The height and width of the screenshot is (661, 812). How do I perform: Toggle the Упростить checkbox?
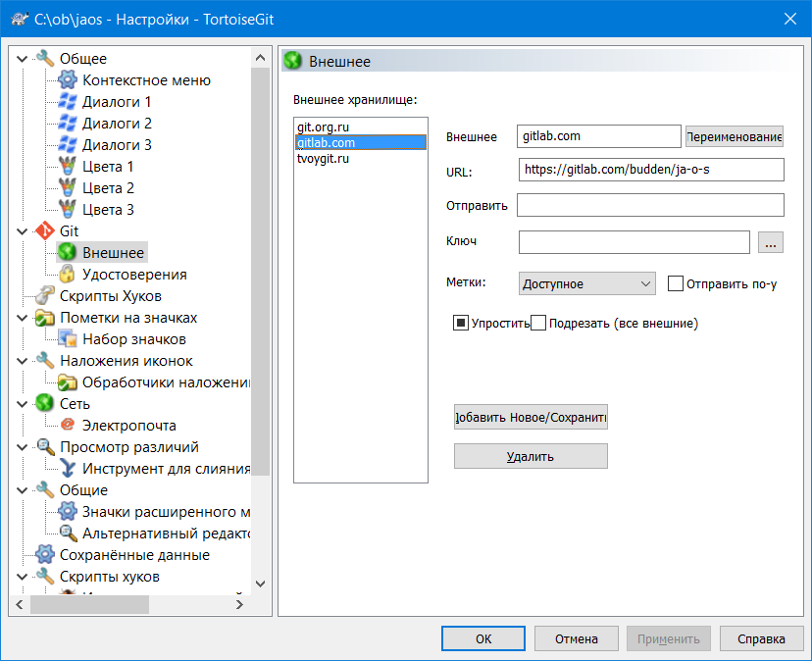point(460,323)
